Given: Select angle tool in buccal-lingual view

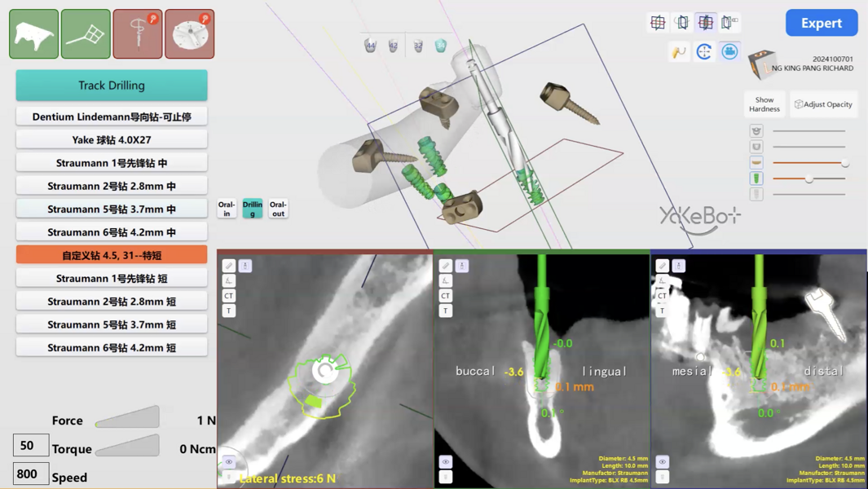Looking at the screenshot, I should [446, 281].
